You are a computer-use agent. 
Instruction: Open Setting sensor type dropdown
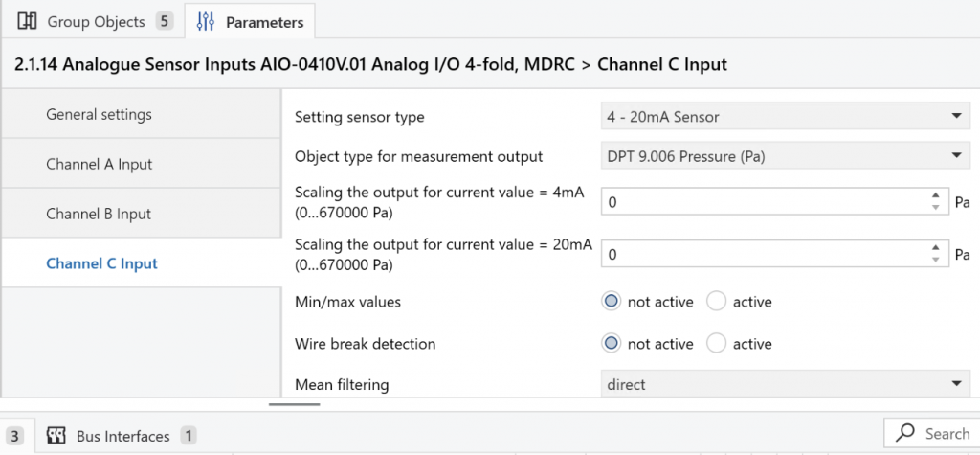(785, 117)
